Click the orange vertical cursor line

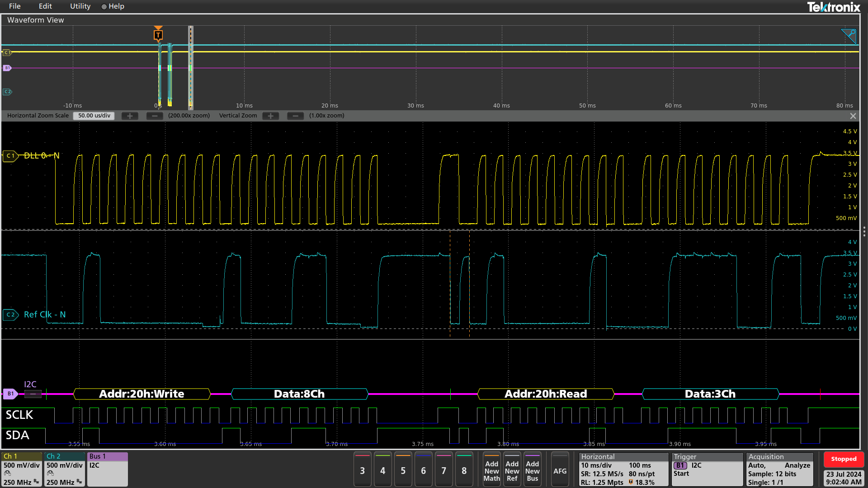click(x=469, y=284)
